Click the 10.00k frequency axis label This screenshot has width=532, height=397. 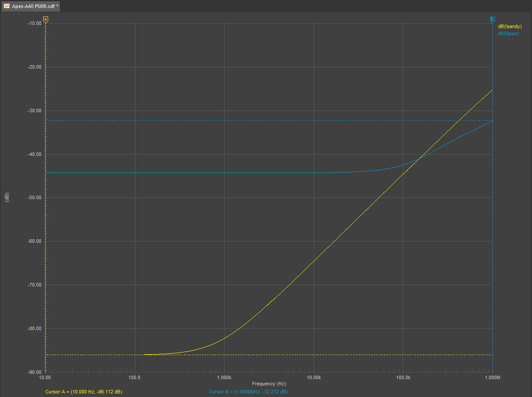pos(314,378)
